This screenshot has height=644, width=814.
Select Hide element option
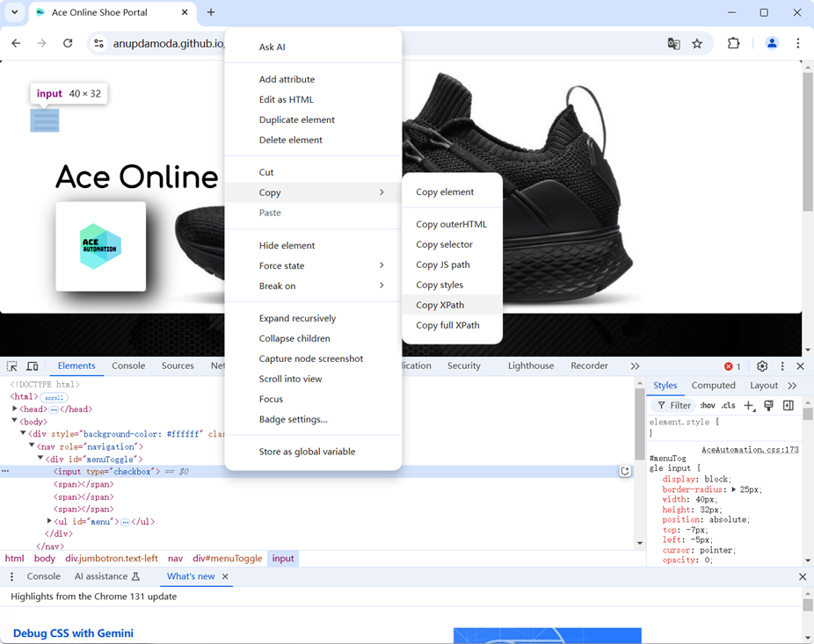click(313, 245)
